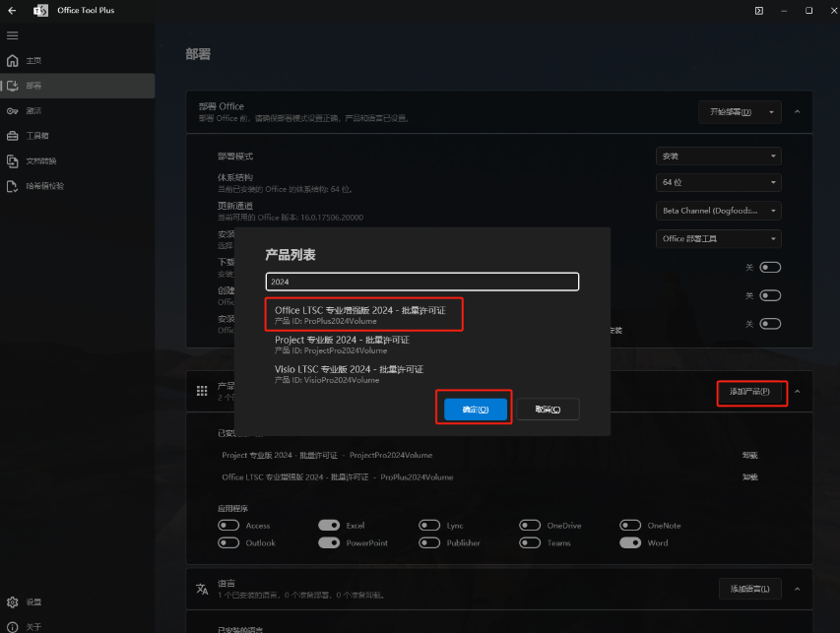Toggle the Lync application switch

click(429, 526)
